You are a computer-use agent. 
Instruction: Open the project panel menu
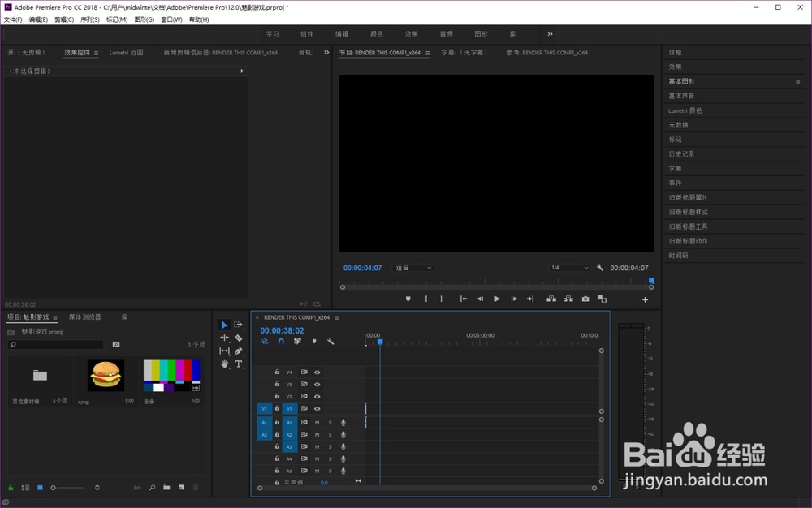tap(55, 317)
